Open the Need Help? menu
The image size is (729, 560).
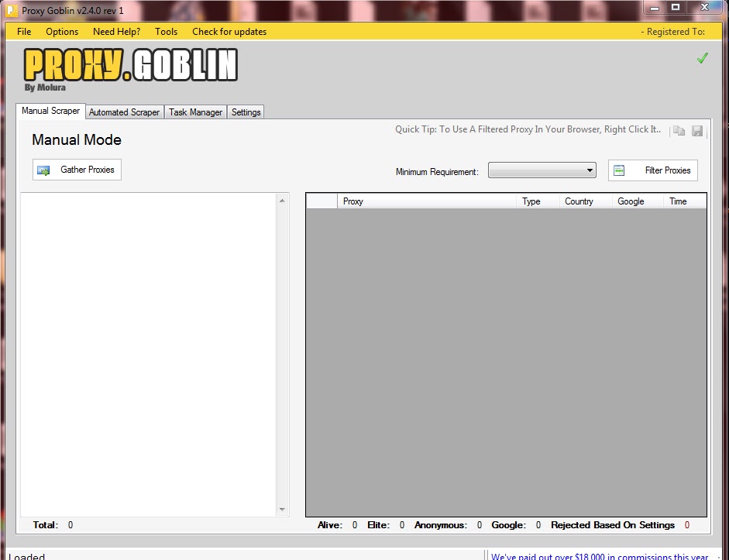click(x=117, y=32)
